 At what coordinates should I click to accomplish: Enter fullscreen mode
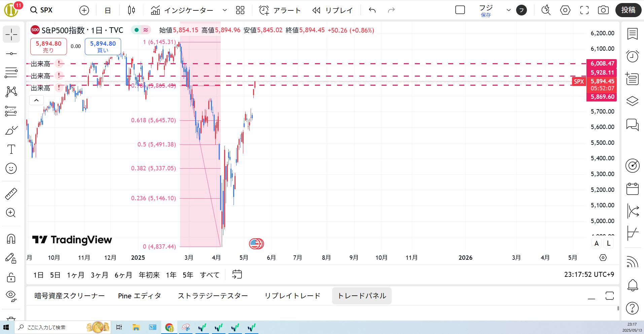click(x=584, y=10)
